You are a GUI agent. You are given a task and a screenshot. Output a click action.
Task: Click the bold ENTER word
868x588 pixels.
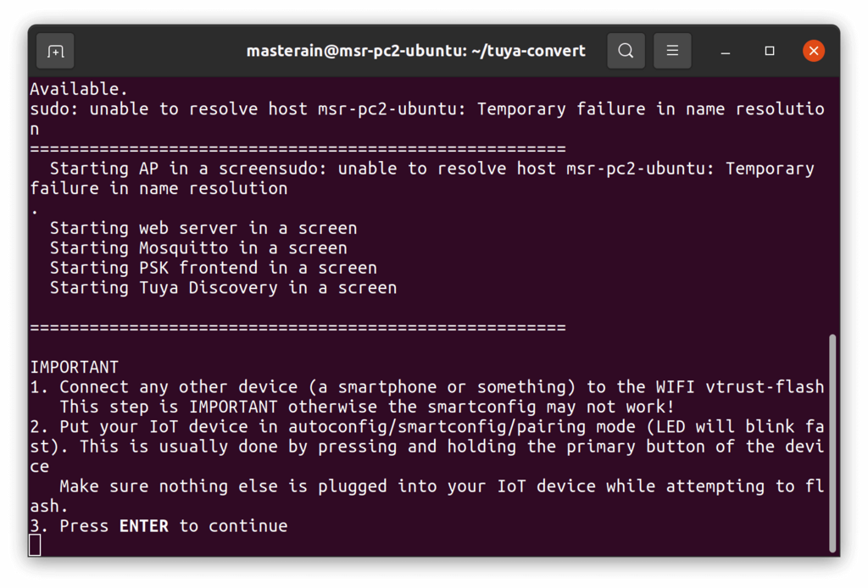click(x=143, y=526)
